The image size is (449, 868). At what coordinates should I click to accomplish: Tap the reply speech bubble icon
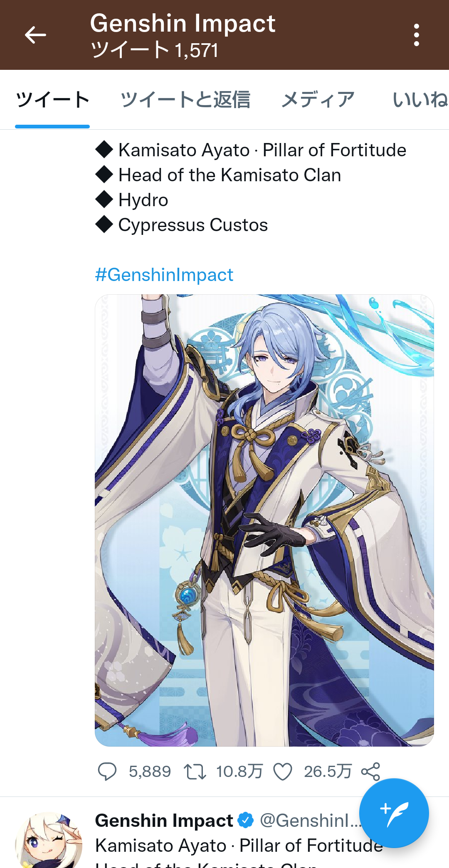(x=107, y=772)
